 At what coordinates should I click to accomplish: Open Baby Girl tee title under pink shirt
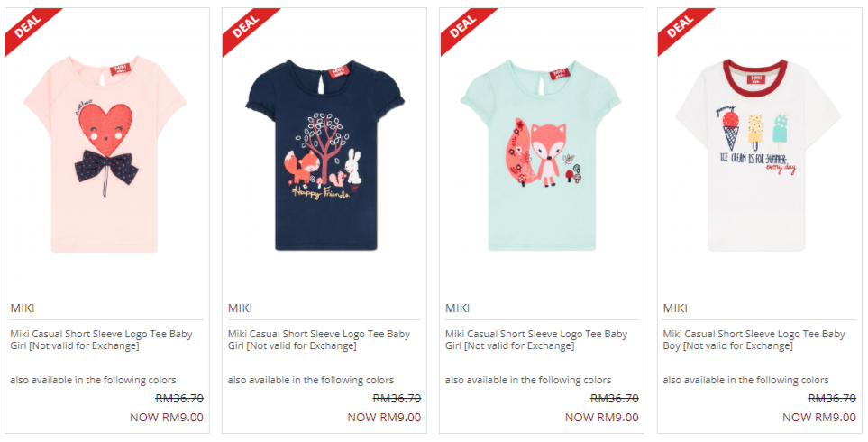pyautogui.click(x=101, y=340)
